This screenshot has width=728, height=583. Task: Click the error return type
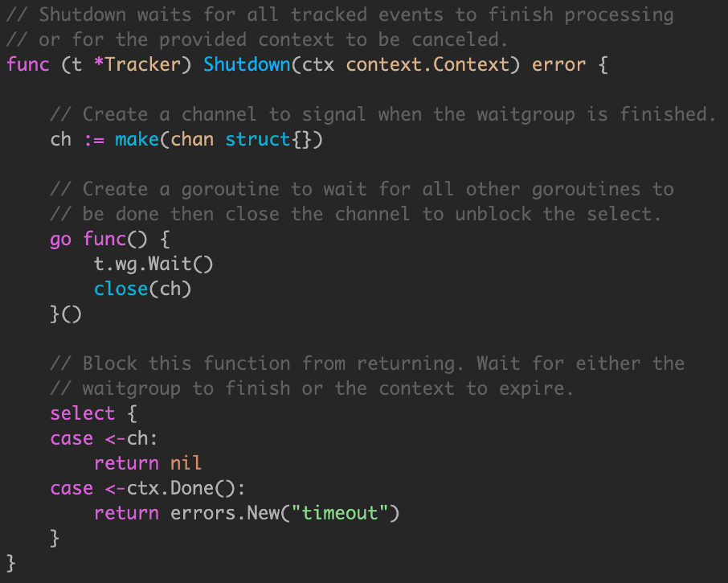coord(558,64)
